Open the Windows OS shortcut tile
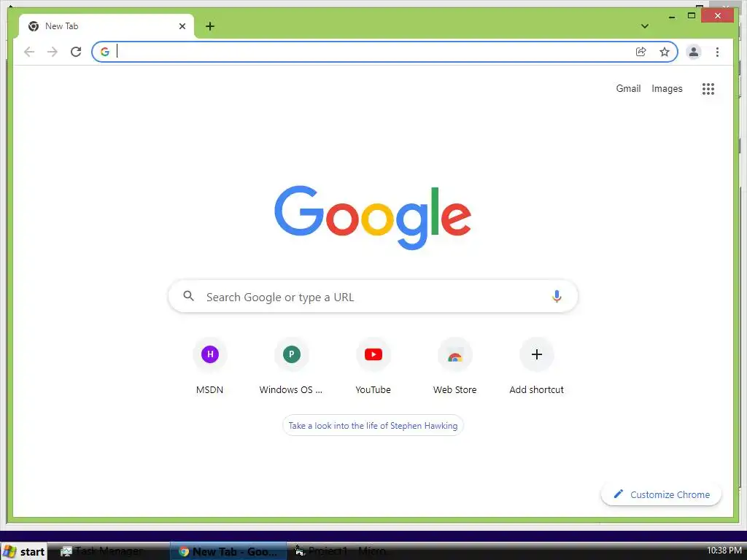747x560 pixels. [x=291, y=367]
